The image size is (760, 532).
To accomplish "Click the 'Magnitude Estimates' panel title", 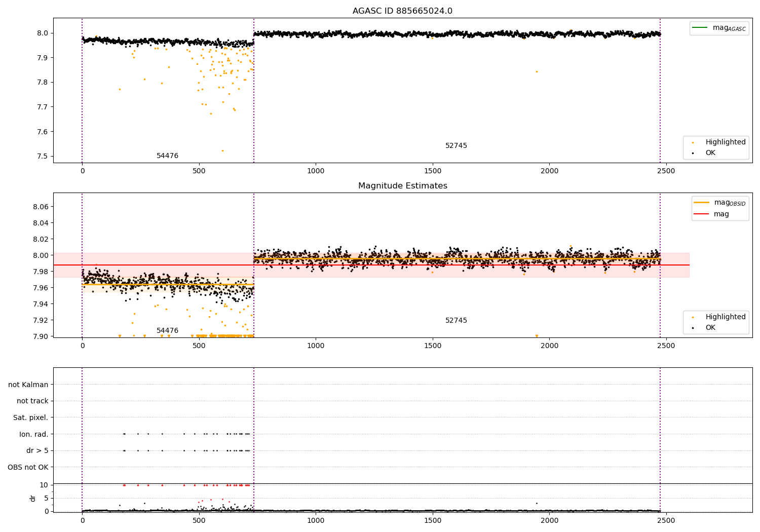I will (402, 186).
